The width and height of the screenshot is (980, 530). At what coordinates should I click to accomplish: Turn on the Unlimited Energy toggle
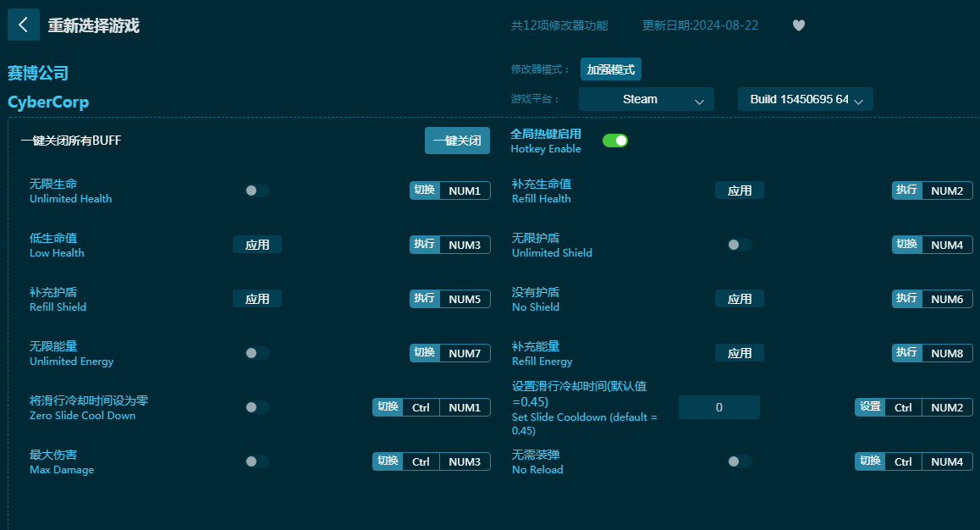(x=256, y=353)
